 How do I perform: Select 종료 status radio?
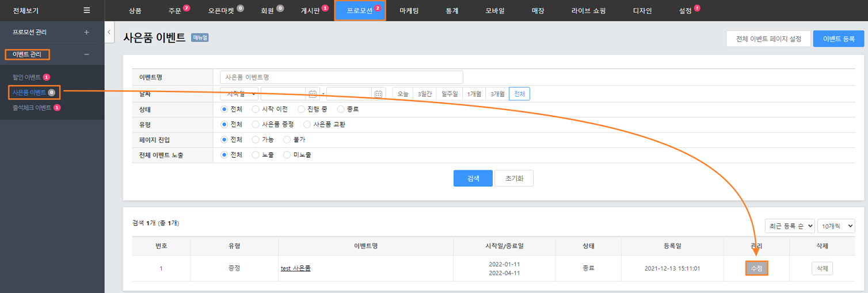point(341,109)
